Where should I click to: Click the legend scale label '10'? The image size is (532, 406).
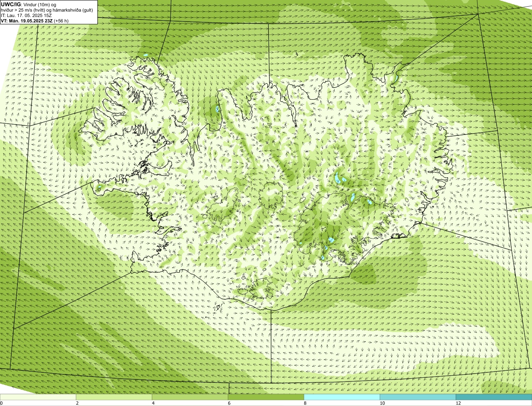pos(382,403)
